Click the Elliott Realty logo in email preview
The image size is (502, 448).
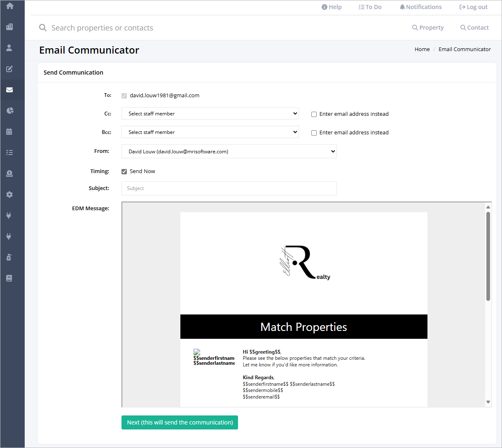pos(306,263)
